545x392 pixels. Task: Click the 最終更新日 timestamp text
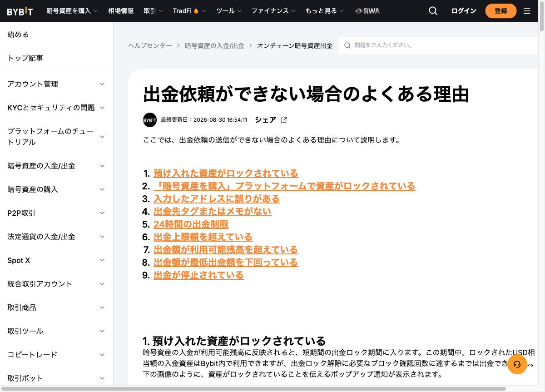(x=204, y=120)
